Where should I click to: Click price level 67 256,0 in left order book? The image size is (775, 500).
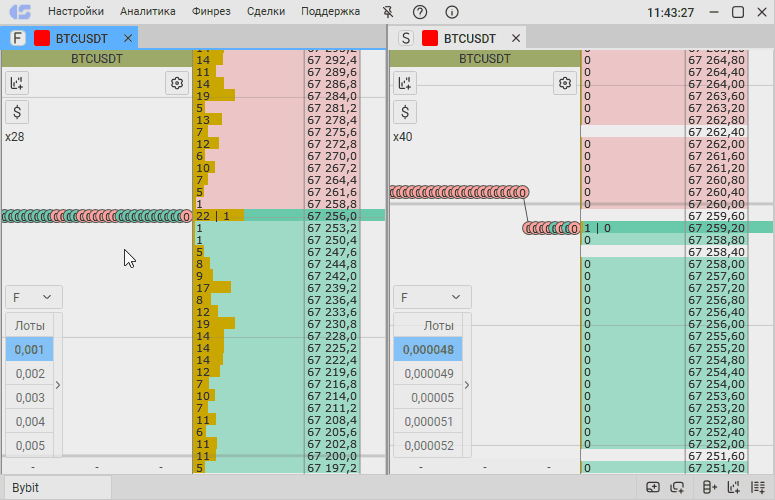(x=332, y=216)
